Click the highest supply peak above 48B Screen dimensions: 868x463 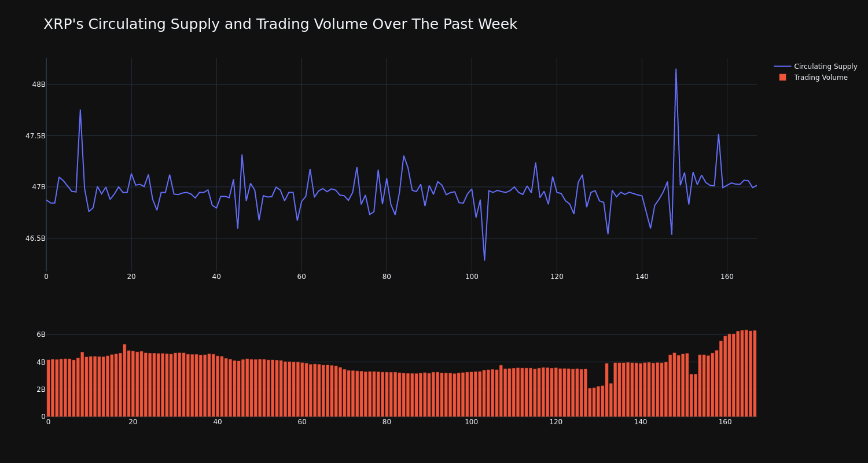coord(676,69)
